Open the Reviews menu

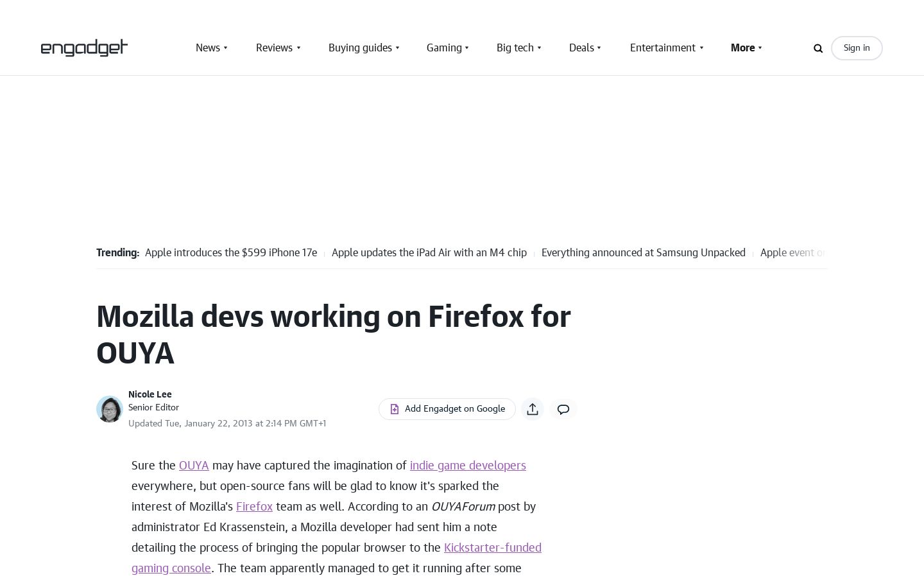[x=274, y=48]
